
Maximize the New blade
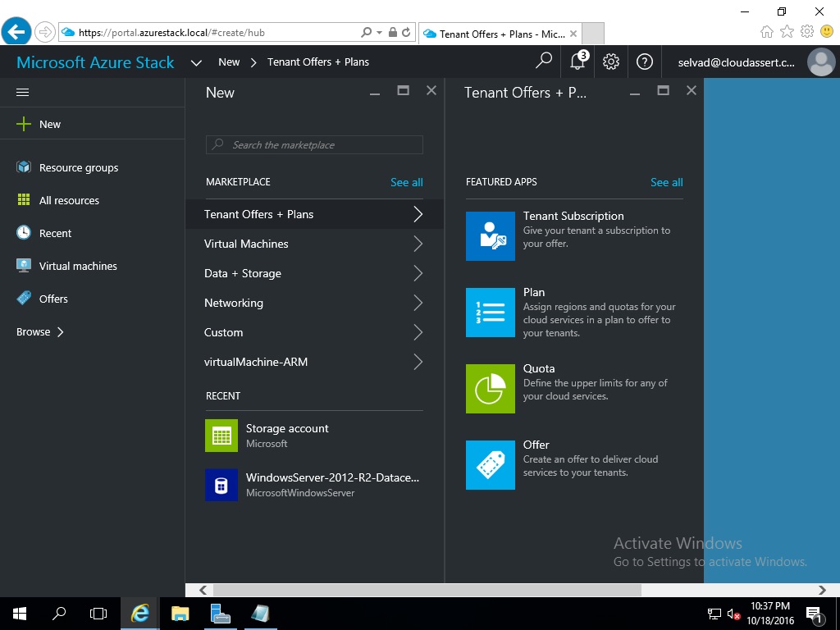pyautogui.click(x=403, y=90)
